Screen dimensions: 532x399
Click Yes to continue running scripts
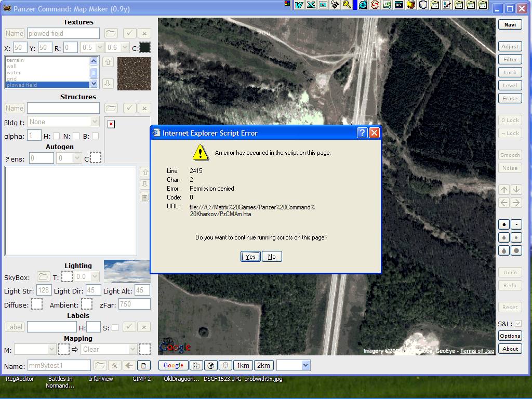[250, 257]
